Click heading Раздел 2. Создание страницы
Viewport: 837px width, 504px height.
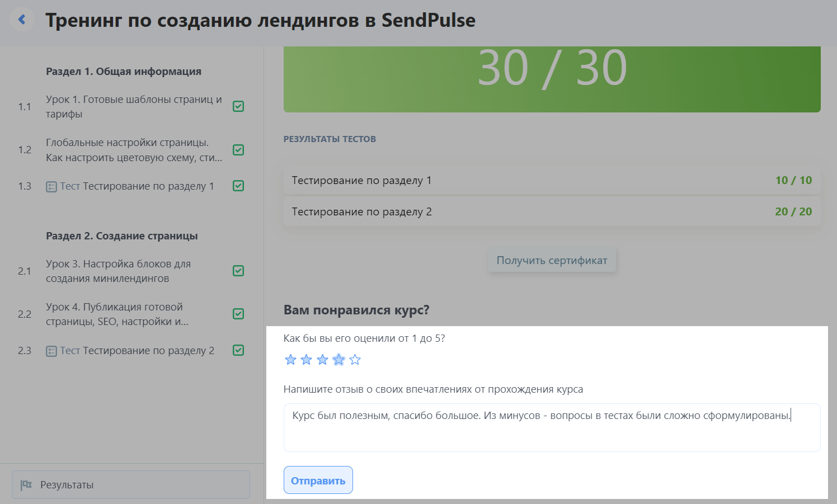point(122,235)
